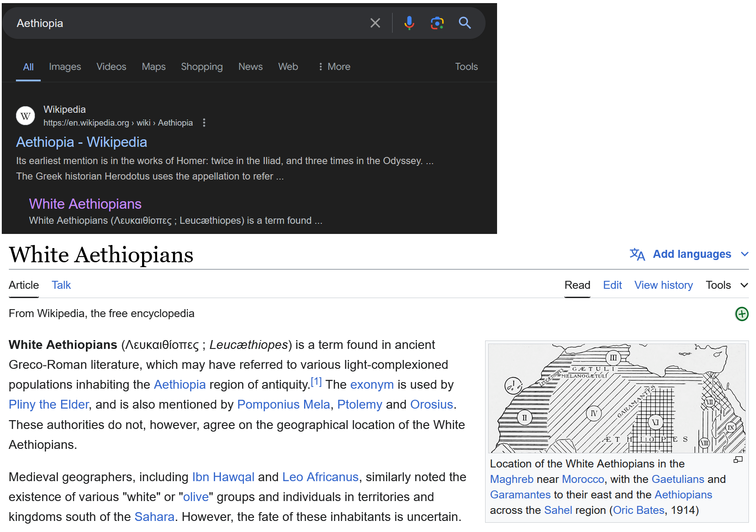Open the Ptolemy link
Image resolution: width=756 pixels, height=532 pixels.
(359, 405)
